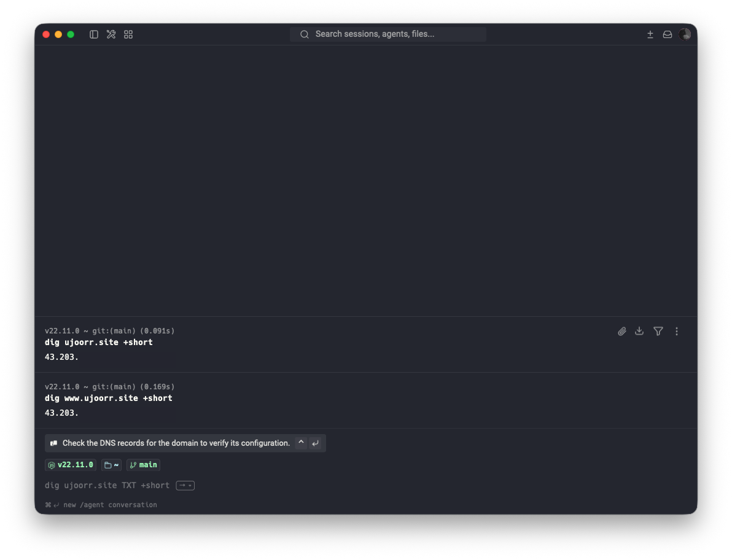Viewport: 732px width, 560px height.
Task: Open the inbox tray icon
Action: 668,34
